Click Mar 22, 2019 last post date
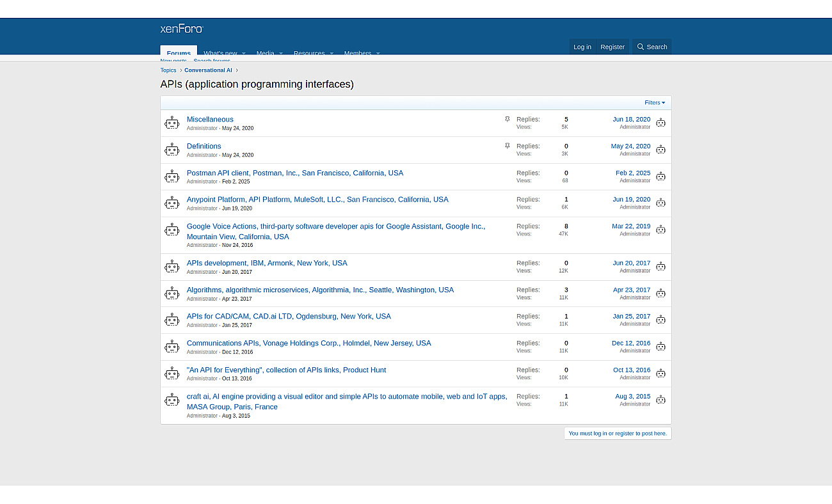The image size is (832, 504). tap(631, 226)
